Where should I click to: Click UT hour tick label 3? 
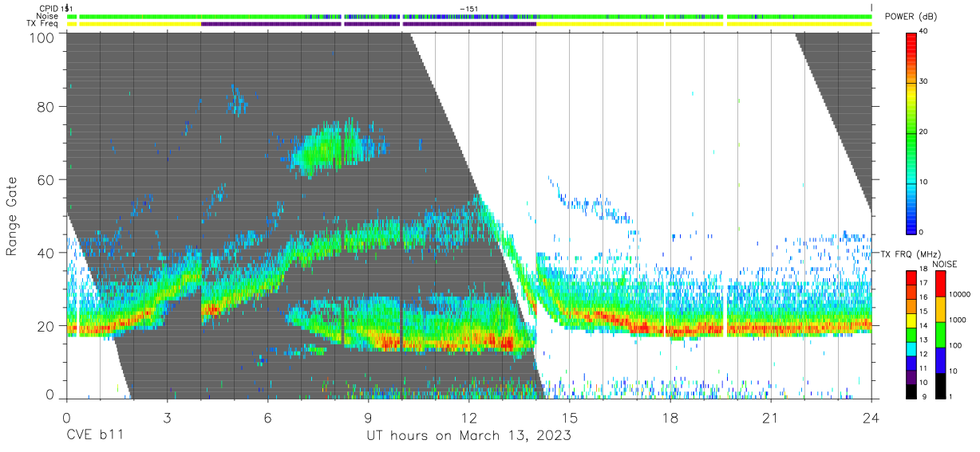click(x=167, y=418)
